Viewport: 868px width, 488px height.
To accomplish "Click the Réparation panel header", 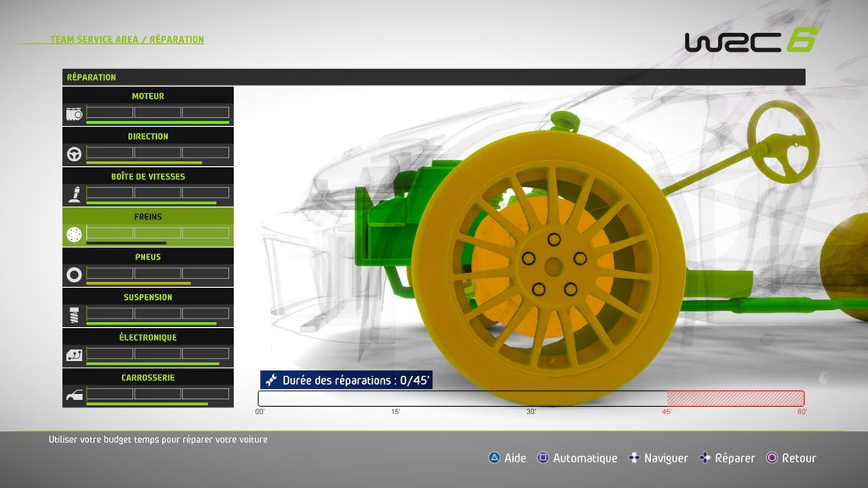I will tap(433, 77).
